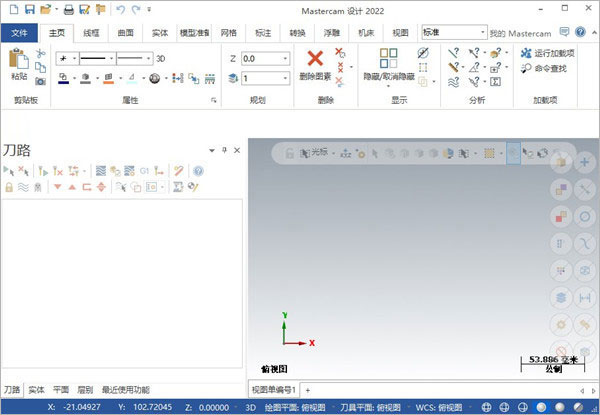The width and height of the screenshot is (600, 415).
Task: Click the blue help icon in the 刀路 toolbar
Action: coord(198,171)
